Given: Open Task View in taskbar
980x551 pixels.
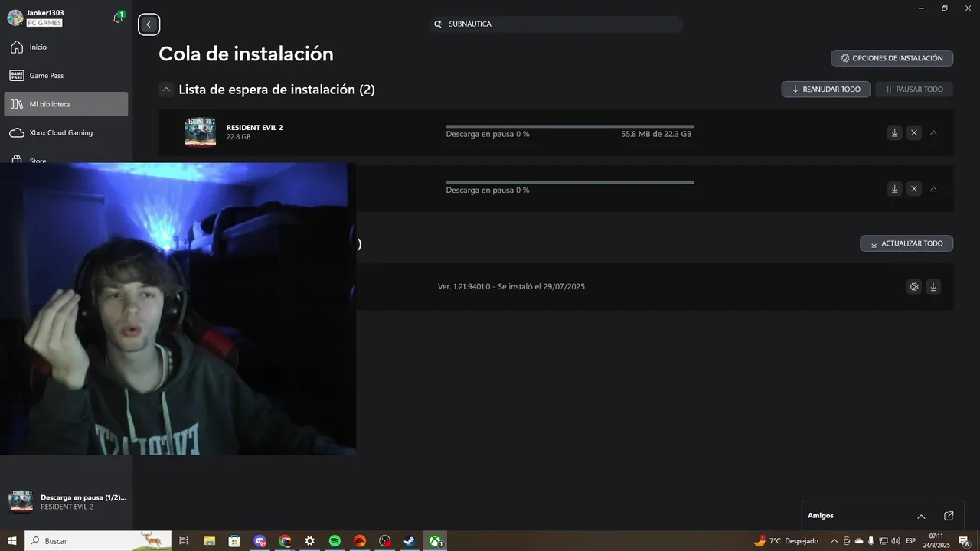Looking at the screenshot, I should [184, 541].
